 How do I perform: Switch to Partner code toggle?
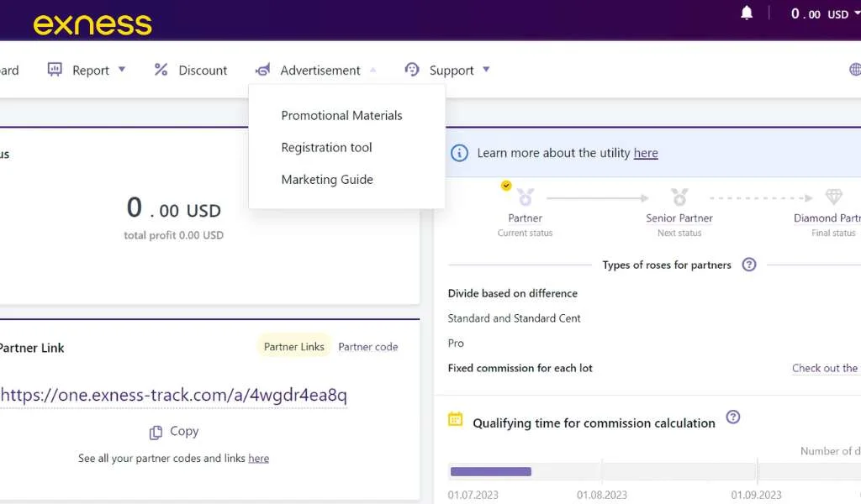tap(368, 347)
